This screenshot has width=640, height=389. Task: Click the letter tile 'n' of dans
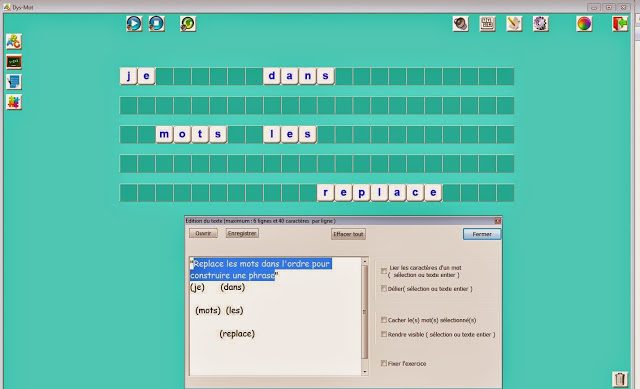308,76
